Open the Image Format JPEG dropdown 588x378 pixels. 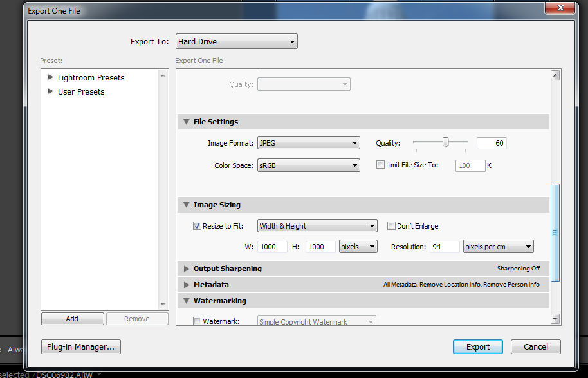click(308, 143)
